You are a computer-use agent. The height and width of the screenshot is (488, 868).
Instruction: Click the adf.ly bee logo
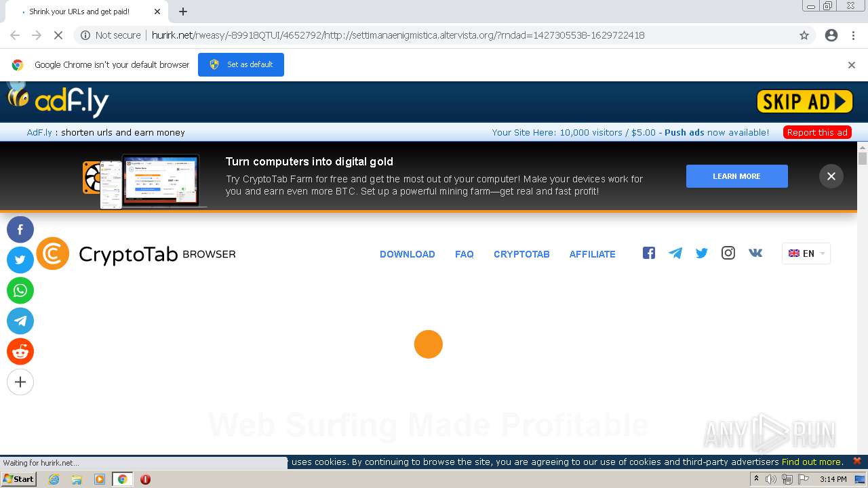(x=58, y=101)
